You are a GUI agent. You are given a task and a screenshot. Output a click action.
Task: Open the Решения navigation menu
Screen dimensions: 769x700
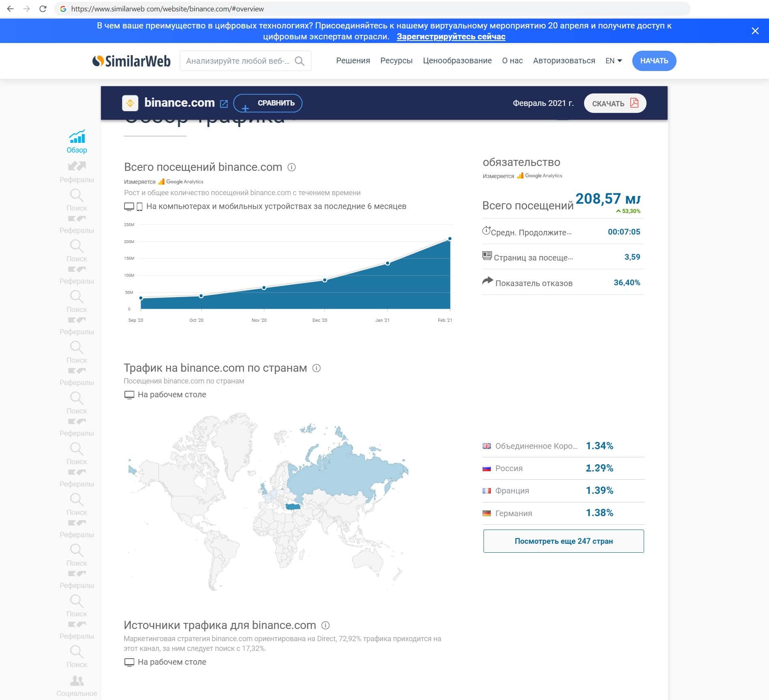pos(353,61)
